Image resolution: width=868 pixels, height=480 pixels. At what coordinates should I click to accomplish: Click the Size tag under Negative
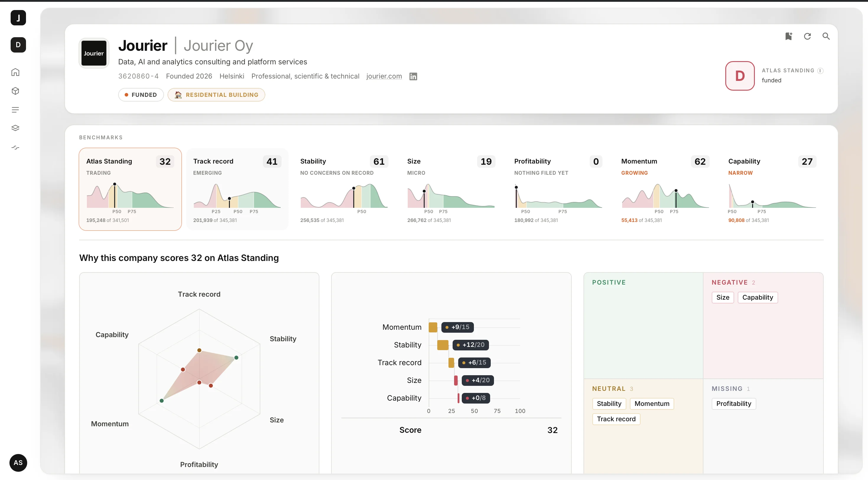coord(723,298)
